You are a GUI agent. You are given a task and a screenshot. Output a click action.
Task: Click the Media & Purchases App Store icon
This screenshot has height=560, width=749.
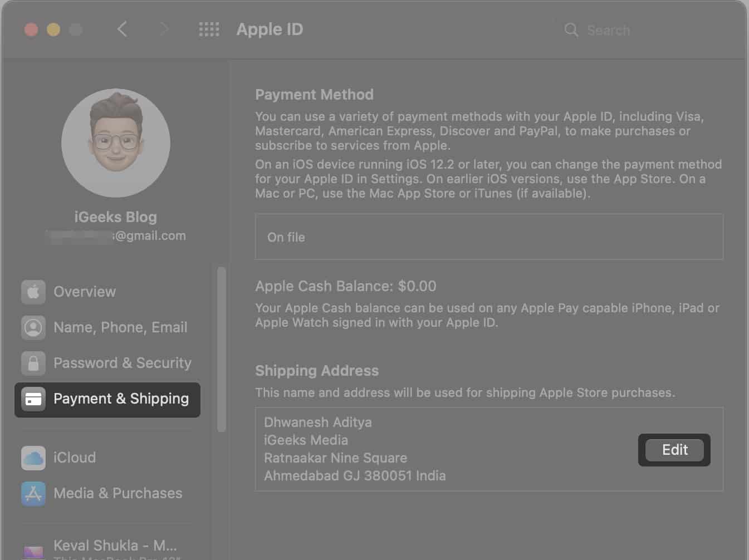point(33,493)
